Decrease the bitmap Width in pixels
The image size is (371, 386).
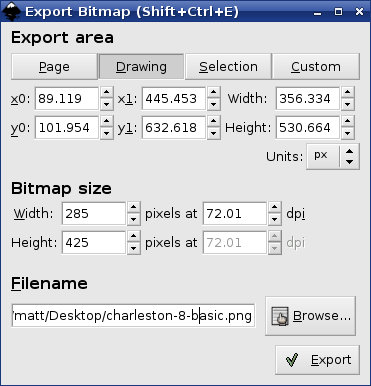click(x=134, y=219)
